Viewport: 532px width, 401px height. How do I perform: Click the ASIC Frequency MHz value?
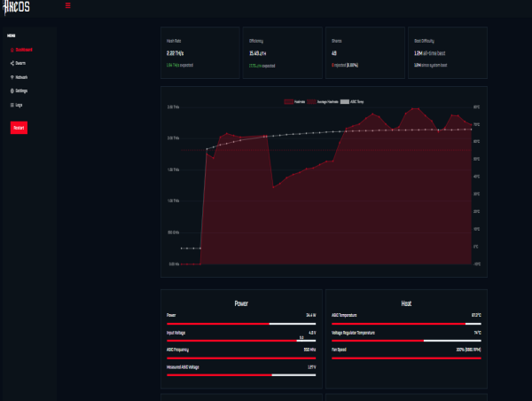[x=309, y=350]
